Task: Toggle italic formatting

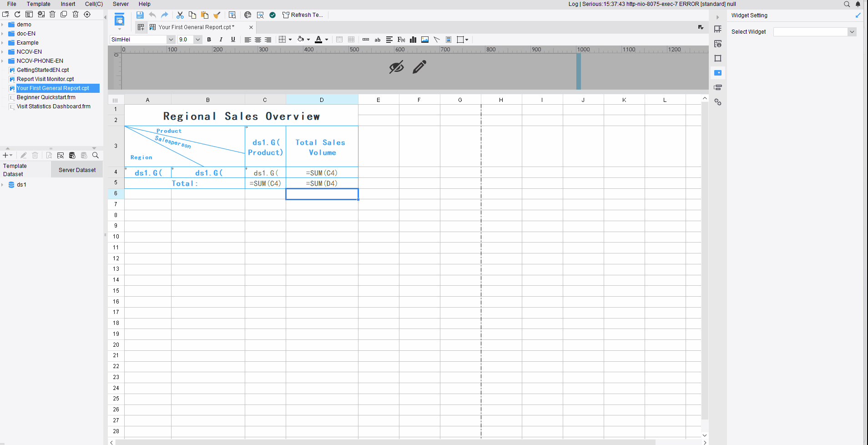Action: point(221,40)
